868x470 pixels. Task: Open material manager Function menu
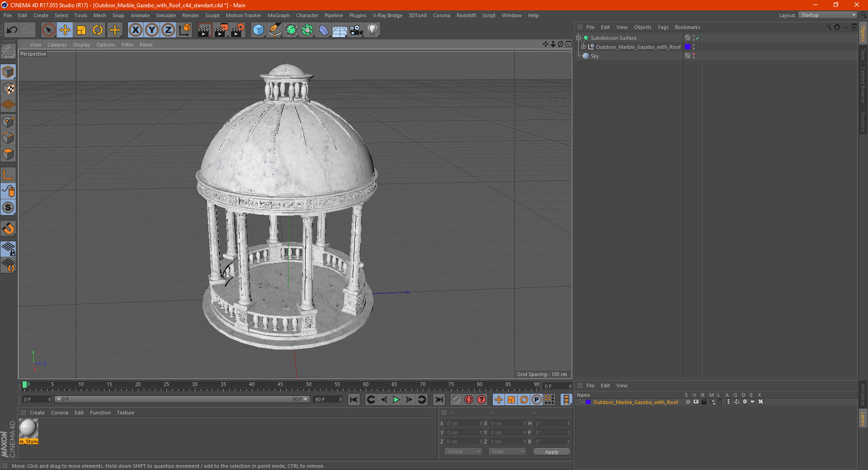pyautogui.click(x=100, y=413)
